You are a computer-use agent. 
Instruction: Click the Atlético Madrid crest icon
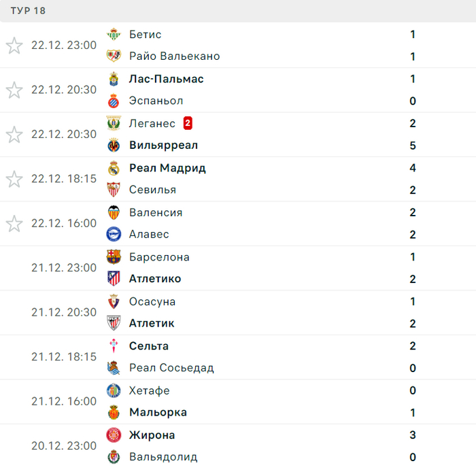point(114,278)
